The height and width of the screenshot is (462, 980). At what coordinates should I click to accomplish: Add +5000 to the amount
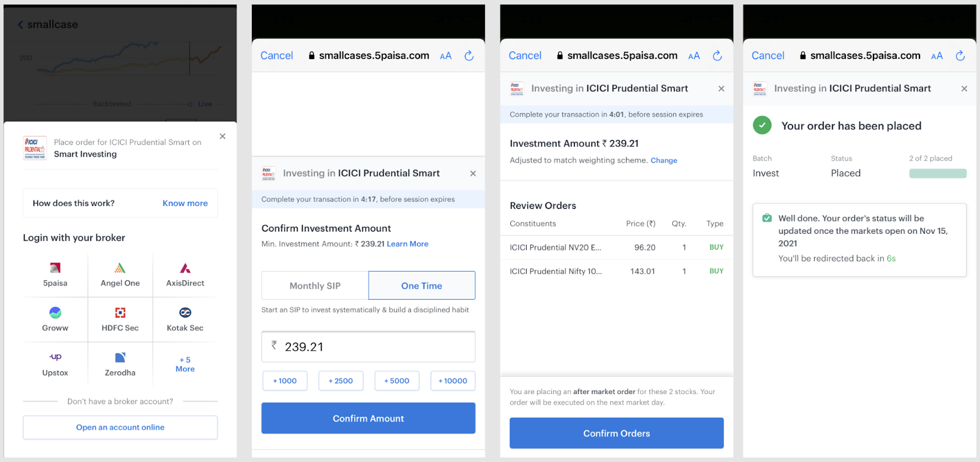coord(397,381)
